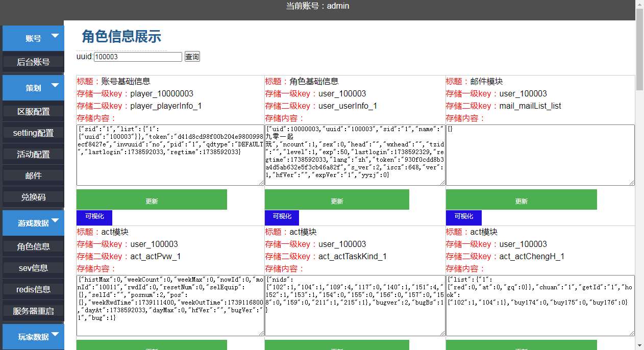Click 可视化 under 账号基础信息
644x350 pixels.
tap(94, 217)
